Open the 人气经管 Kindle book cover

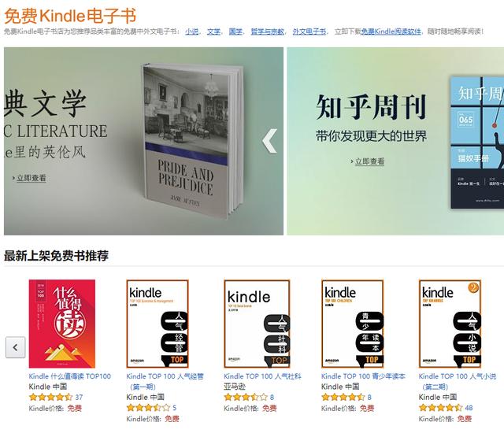[x=157, y=324]
